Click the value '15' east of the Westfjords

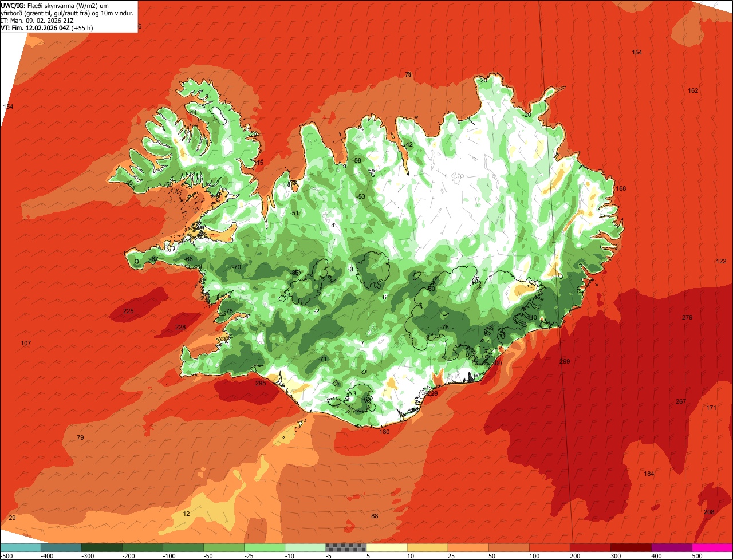pyautogui.click(x=259, y=163)
